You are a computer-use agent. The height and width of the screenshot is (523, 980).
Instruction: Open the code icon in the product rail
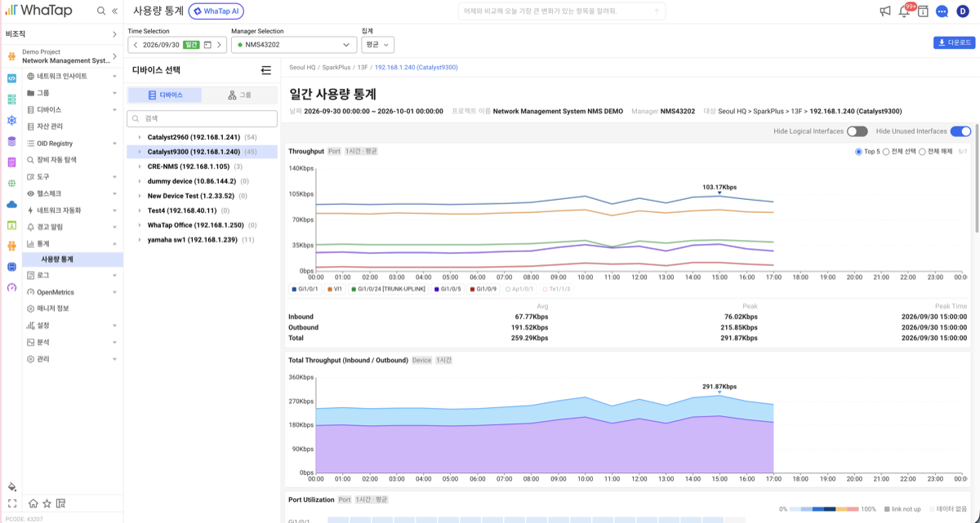point(11,78)
